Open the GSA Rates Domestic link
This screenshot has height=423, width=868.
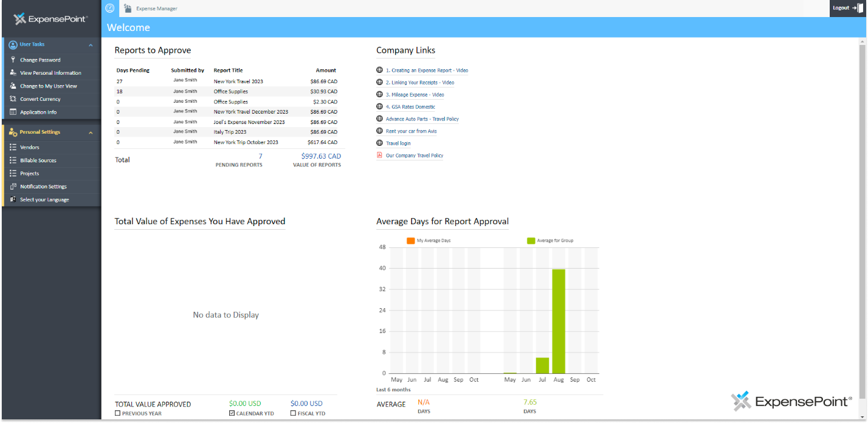tap(412, 106)
